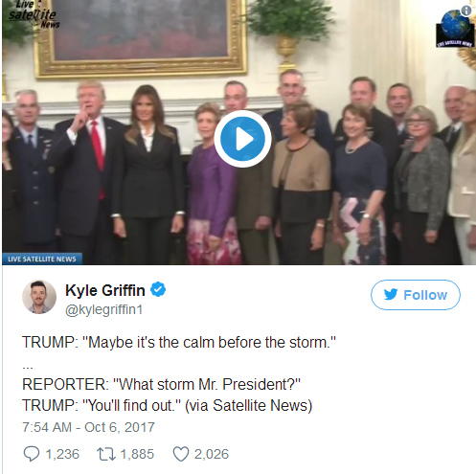
Task: Click the reply speech bubble icon
Action: click(32, 454)
